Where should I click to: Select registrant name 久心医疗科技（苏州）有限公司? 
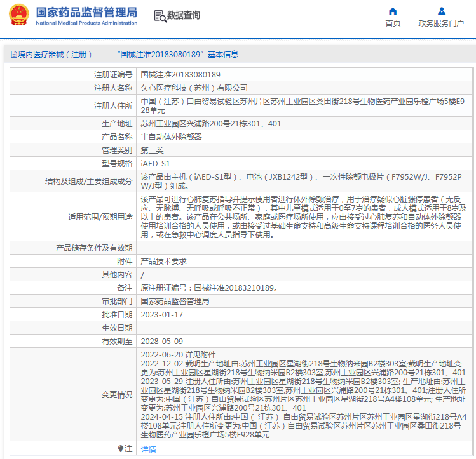point(194,88)
